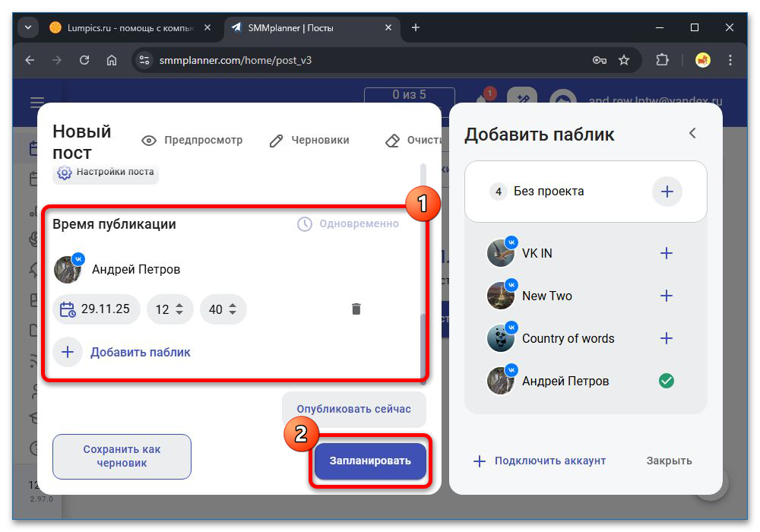Add Country of words with plus
This screenshot has width=760, height=532.
(x=667, y=338)
